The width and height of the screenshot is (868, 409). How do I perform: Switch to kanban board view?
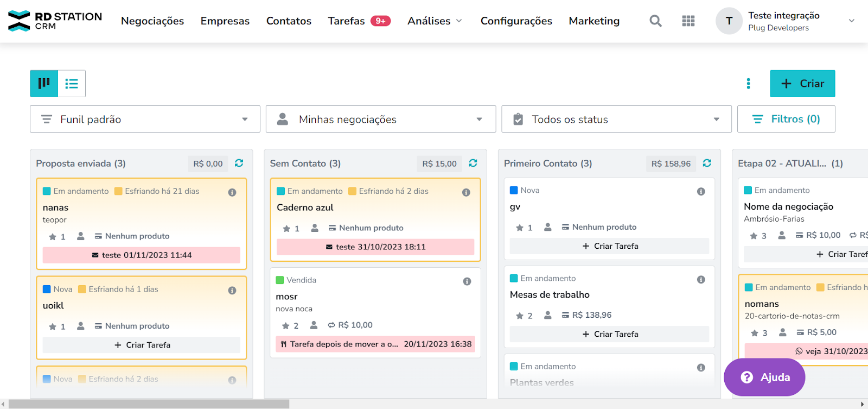click(x=44, y=84)
